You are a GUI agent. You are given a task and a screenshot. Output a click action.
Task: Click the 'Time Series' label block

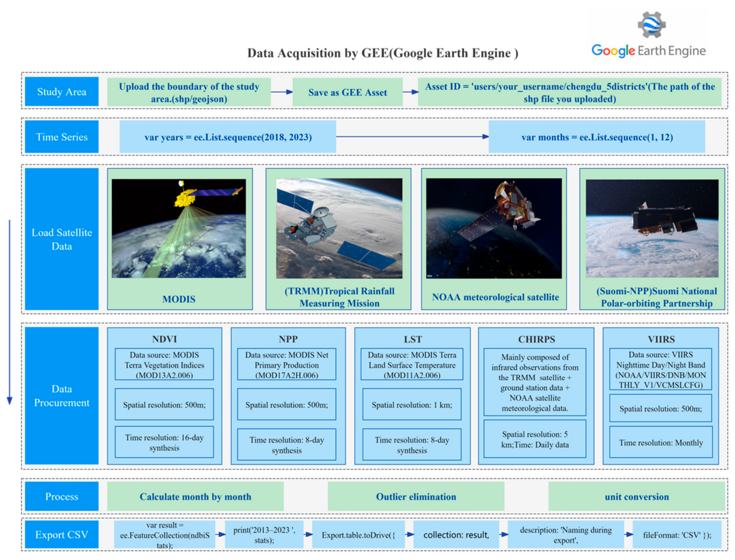tap(62, 137)
